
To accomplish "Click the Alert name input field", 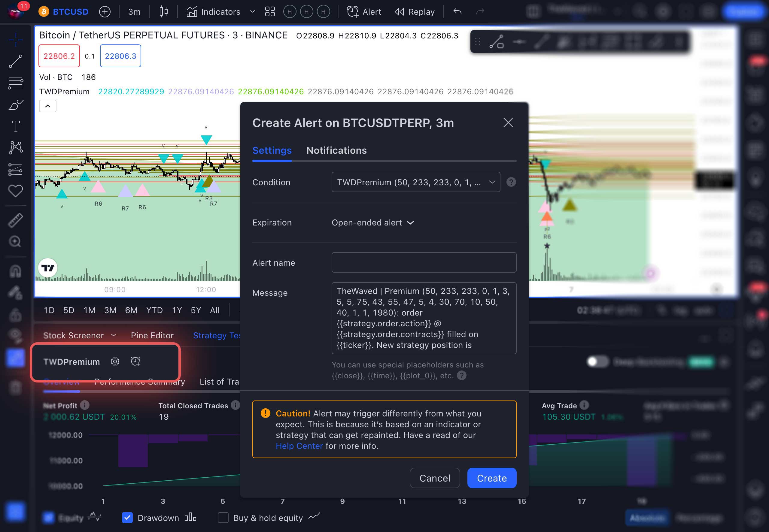I will coord(424,262).
